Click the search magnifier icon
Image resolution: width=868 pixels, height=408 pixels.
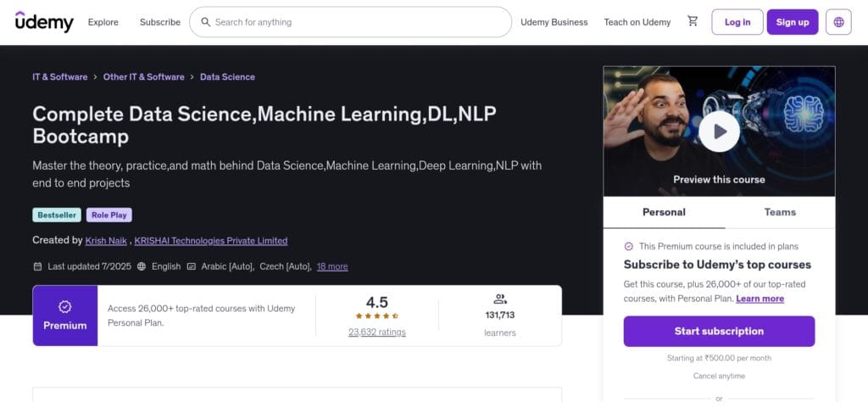coord(205,22)
